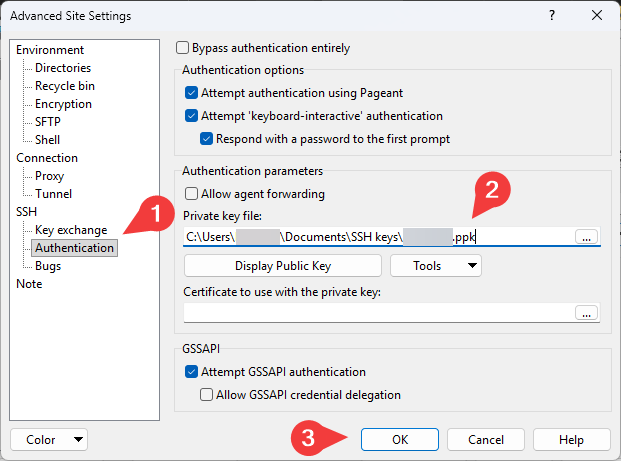Click the certificate file browse button
Screen dimensions: 621x461
point(587,312)
